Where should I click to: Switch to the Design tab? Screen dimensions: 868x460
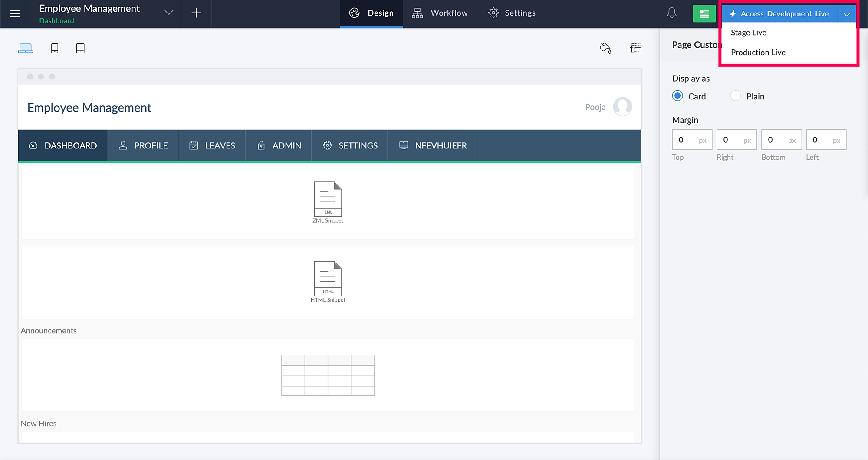[x=372, y=13]
